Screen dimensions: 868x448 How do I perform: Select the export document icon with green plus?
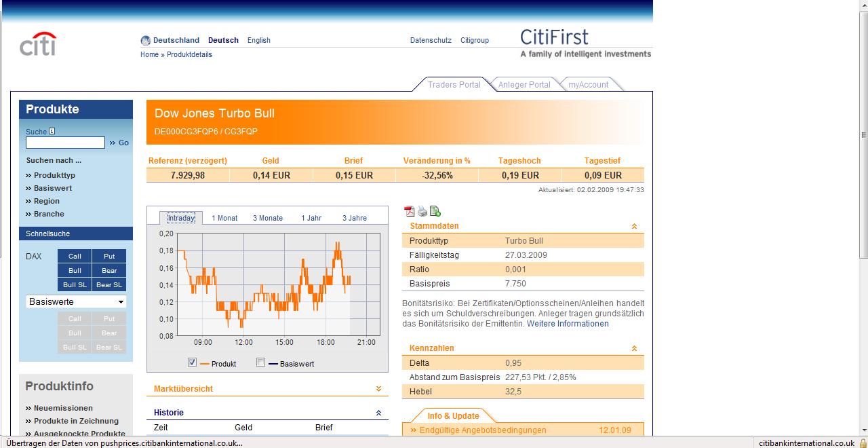click(x=435, y=211)
